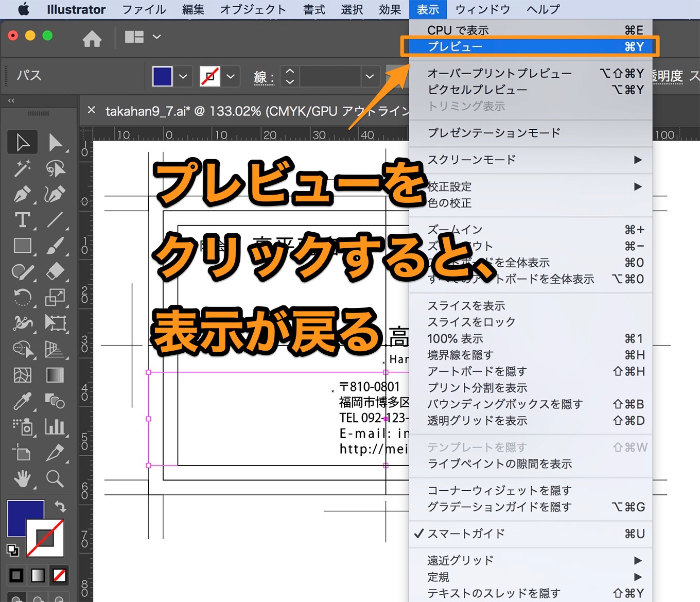Select the Eyedropper tool
The image size is (700, 602).
23,401
